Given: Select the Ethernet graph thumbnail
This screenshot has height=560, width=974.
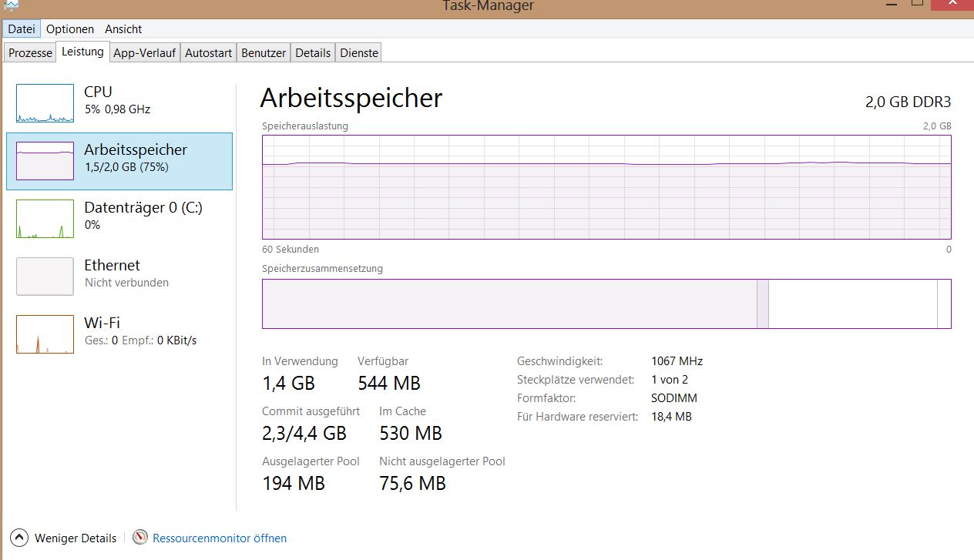Looking at the screenshot, I should [45, 277].
